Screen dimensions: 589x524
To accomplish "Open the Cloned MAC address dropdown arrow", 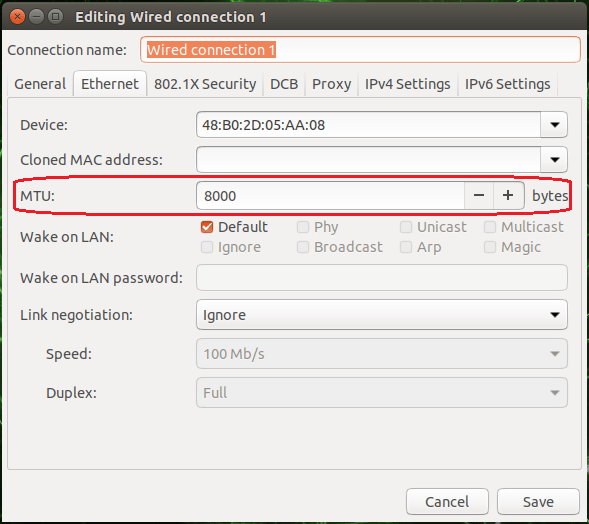I will (x=554, y=160).
